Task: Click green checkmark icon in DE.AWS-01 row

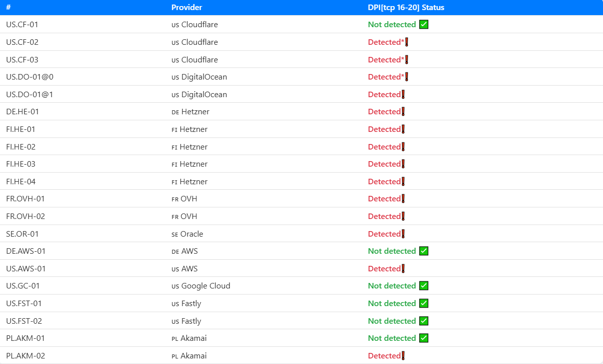Action: point(424,251)
